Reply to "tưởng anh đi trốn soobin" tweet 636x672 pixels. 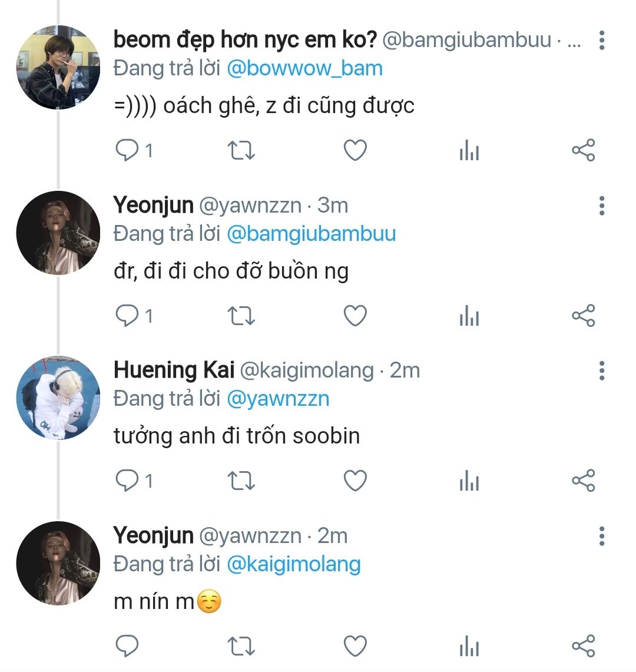pyautogui.click(x=127, y=482)
